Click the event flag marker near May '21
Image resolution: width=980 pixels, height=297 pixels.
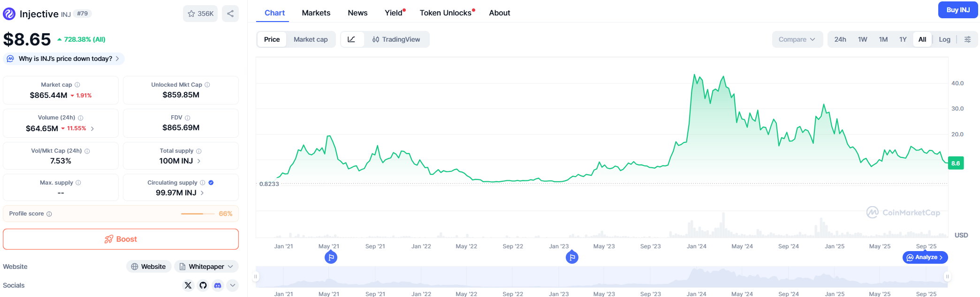click(x=331, y=257)
